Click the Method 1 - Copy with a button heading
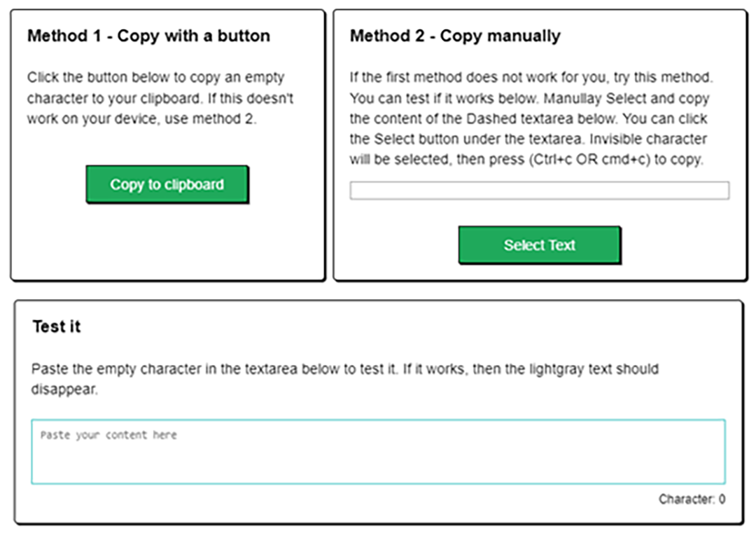756x538 pixels. pos(148,36)
